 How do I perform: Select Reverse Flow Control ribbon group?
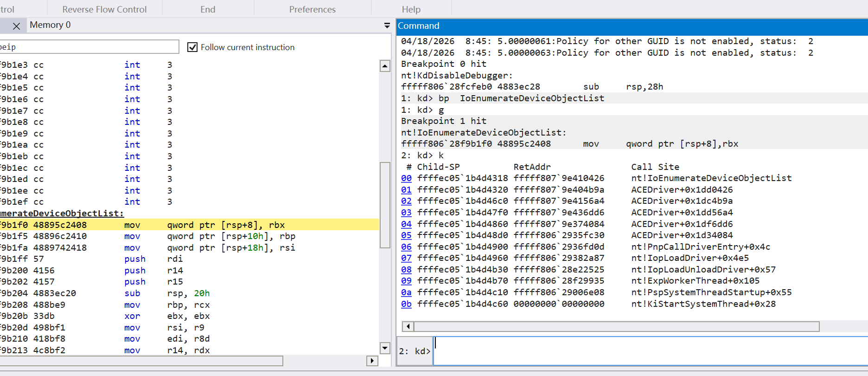pyautogui.click(x=104, y=9)
